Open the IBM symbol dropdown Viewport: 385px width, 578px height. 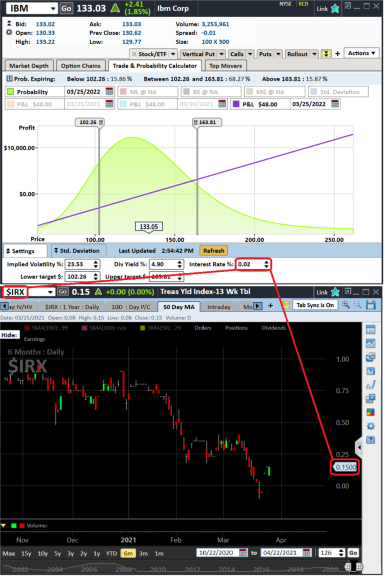[x=53, y=8]
